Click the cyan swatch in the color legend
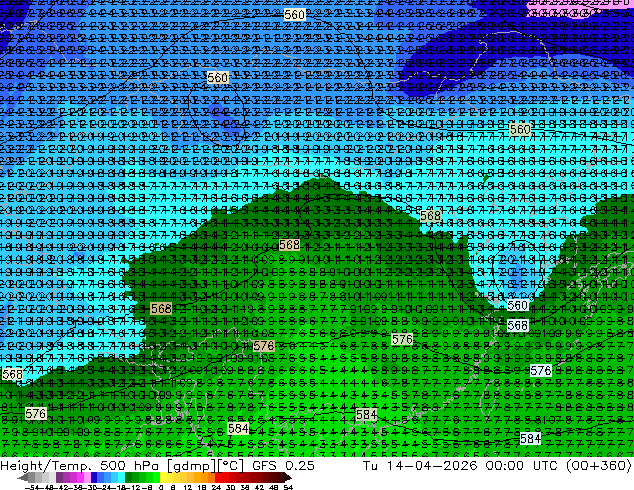This screenshot has height=490, width=634. pyautogui.click(x=121, y=477)
